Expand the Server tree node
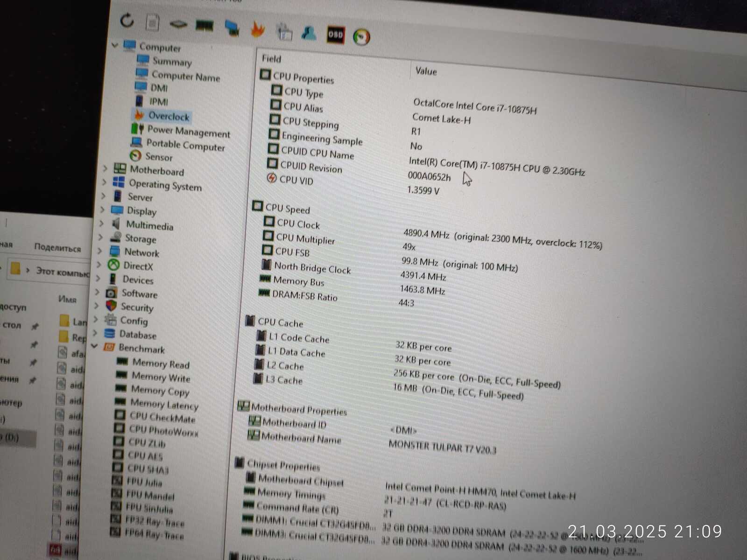 click(x=103, y=196)
